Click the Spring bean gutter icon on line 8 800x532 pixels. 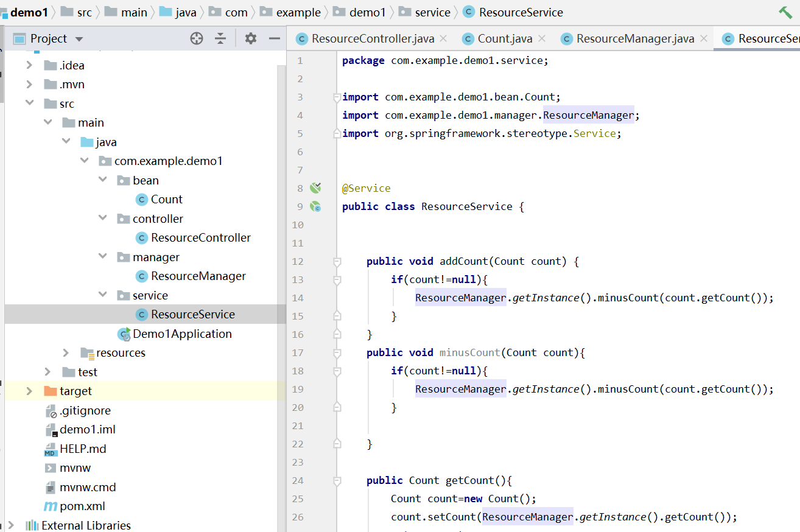click(315, 187)
